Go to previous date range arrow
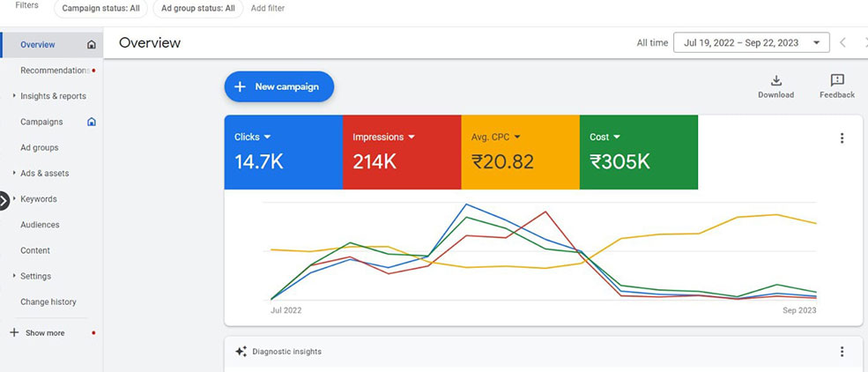The width and height of the screenshot is (868, 372). point(842,42)
